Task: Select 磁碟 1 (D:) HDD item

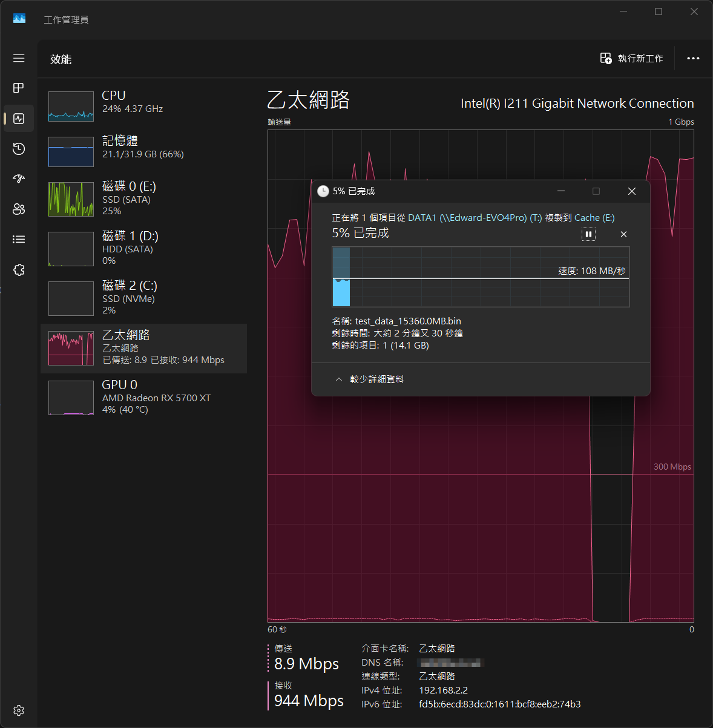Action: pos(143,248)
